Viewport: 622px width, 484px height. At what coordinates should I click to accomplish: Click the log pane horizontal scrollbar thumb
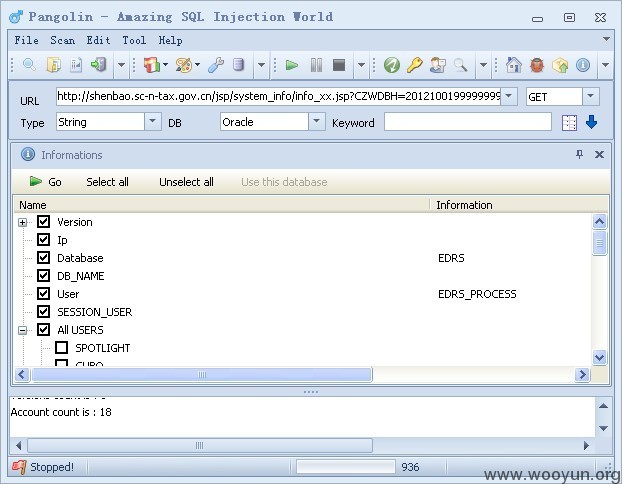click(200, 446)
